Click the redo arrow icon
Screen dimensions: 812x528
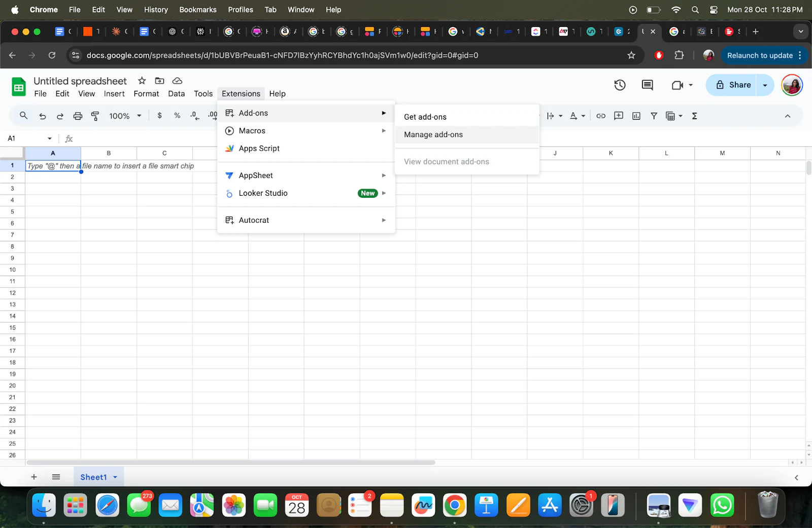60,116
